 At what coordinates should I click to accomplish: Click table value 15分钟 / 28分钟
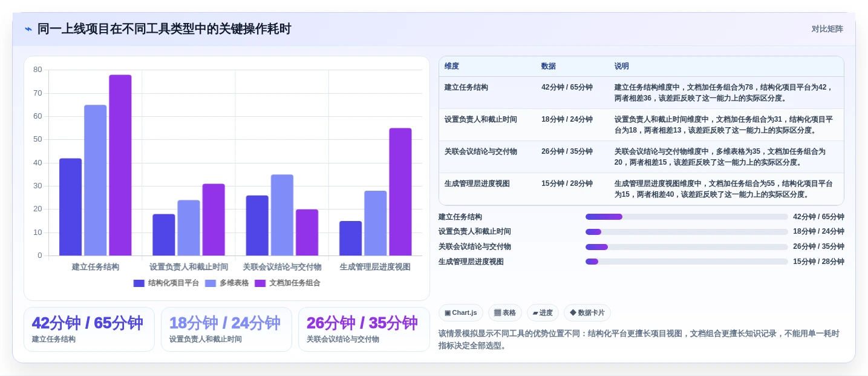[567, 183]
